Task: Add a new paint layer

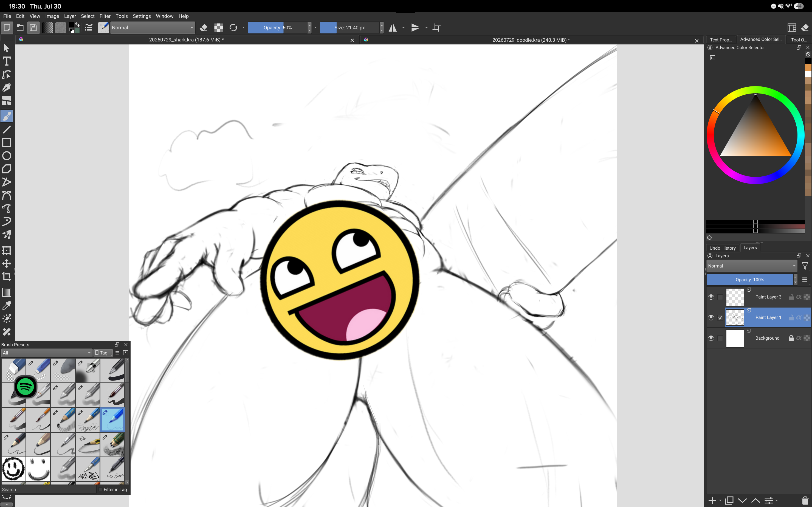Action: pyautogui.click(x=712, y=501)
